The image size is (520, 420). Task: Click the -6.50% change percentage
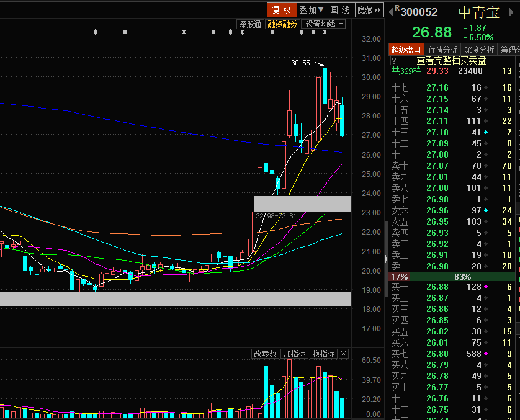tap(478, 37)
